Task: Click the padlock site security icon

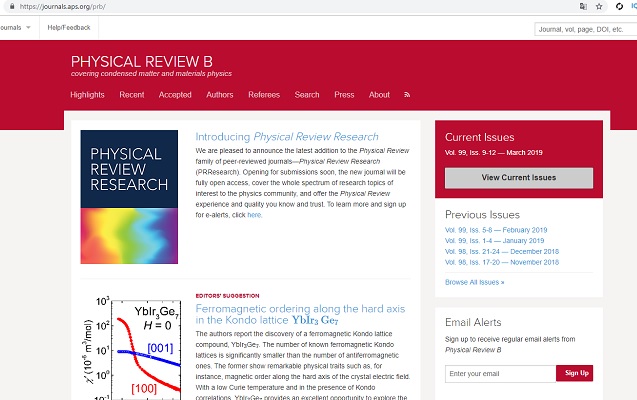Action: [12, 6]
